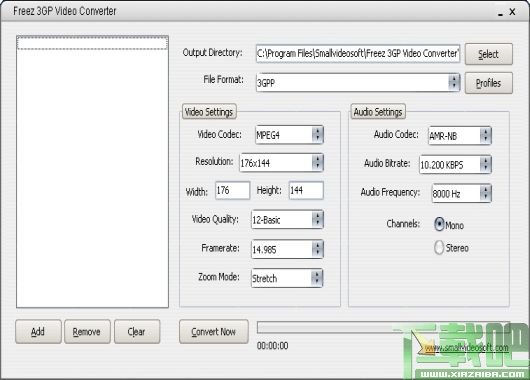
Task: Open the Audio Frequency dropdown
Action: click(x=461, y=193)
